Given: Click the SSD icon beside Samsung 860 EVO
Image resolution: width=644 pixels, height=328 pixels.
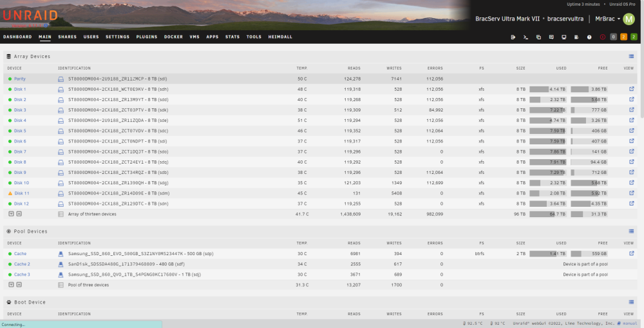Looking at the screenshot, I should tap(61, 254).
